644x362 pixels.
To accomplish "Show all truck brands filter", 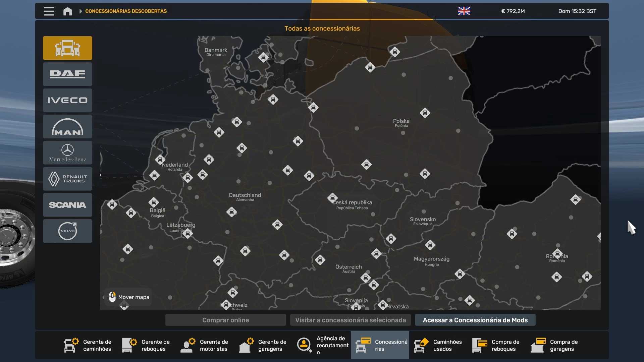I will coord(67,48).
